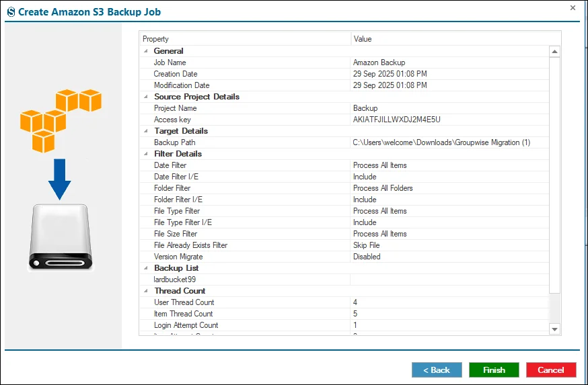Select the File Type Filter I/E row

tap(344, 222)
